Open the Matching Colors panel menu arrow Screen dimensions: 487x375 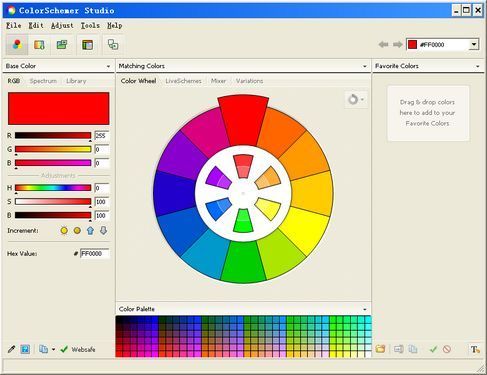[365, 66]
